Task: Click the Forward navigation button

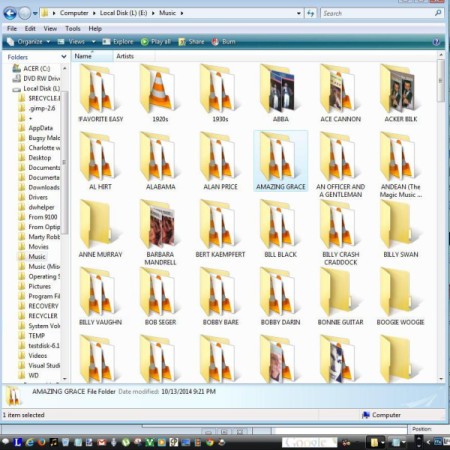Action: pos(24,13)
